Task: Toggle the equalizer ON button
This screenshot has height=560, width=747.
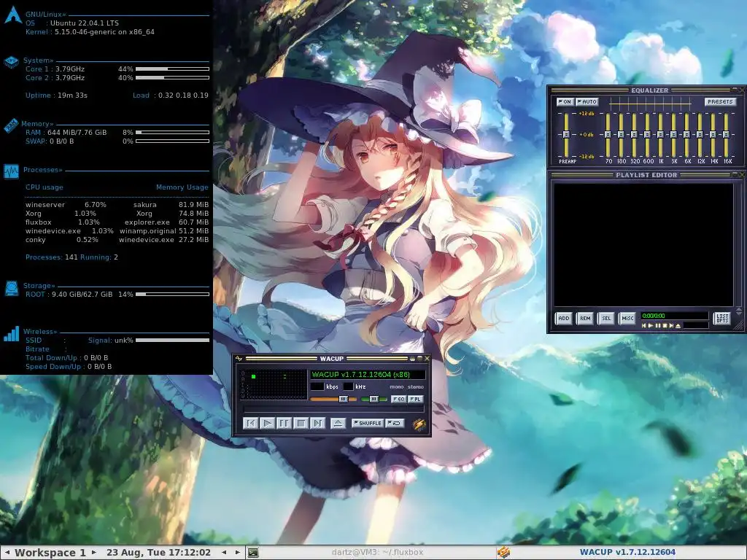Action: [x=565, y=101]
